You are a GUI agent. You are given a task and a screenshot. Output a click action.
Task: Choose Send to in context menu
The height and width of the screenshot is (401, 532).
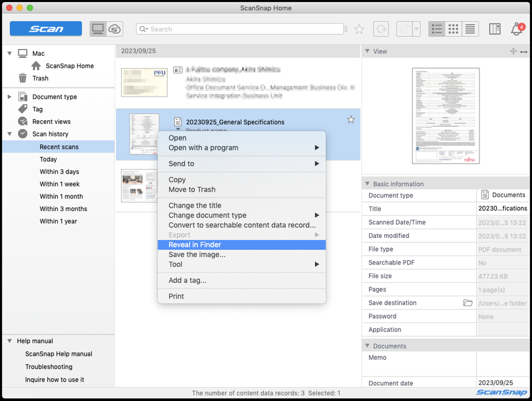point(242,164)
